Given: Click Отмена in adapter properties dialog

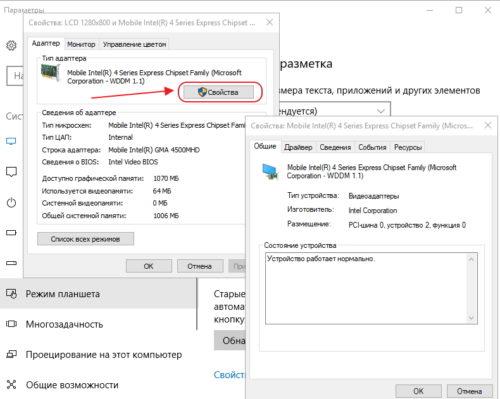Looking at the screenshot, I should 200,266.
